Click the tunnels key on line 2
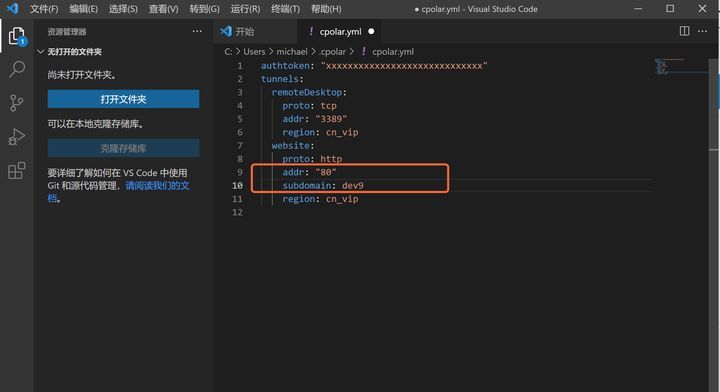 click(x=280, y=79)
